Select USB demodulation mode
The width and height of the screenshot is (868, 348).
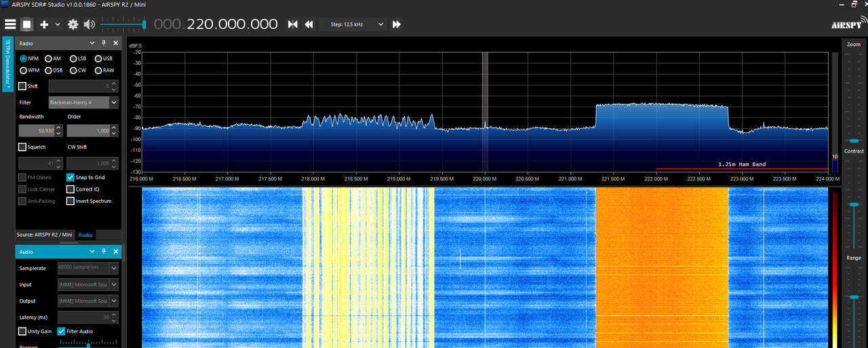click(104, 58)
